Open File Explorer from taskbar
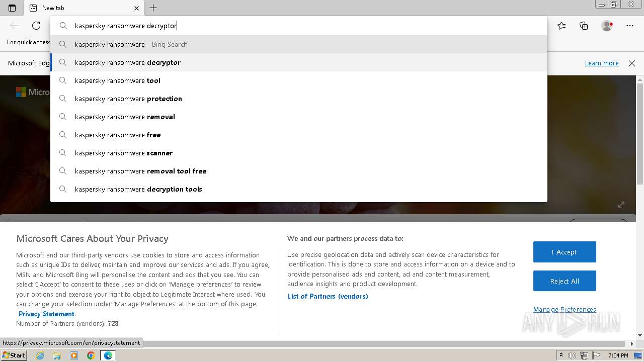The image size is (644, 362). [57, 355]
